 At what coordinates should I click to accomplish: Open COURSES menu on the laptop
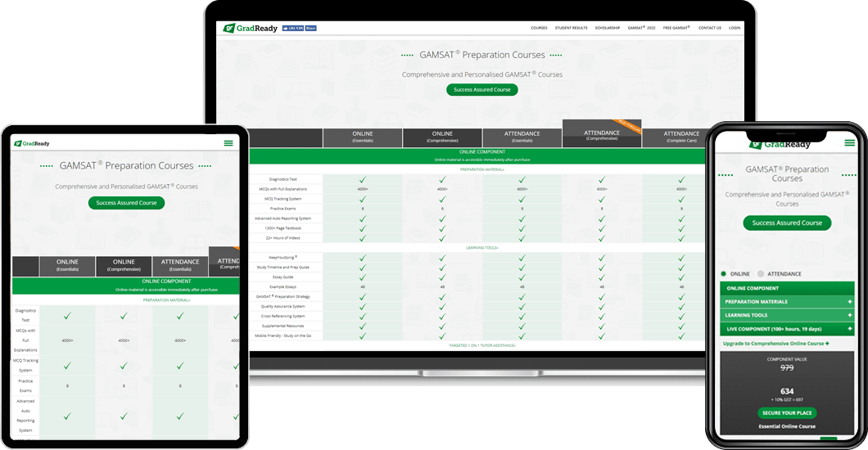coord(539,28)
